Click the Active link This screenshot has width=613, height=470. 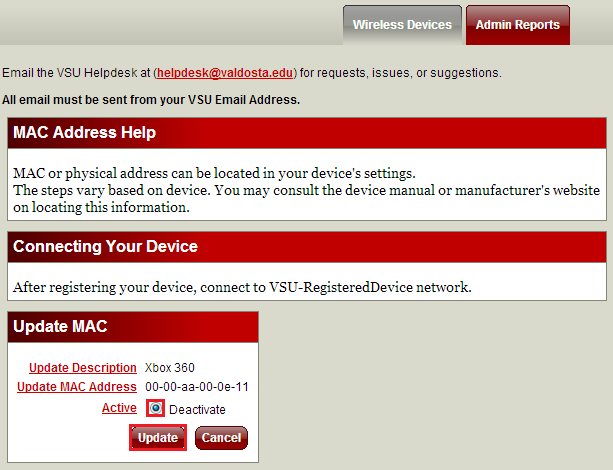(x=119, y=408)
